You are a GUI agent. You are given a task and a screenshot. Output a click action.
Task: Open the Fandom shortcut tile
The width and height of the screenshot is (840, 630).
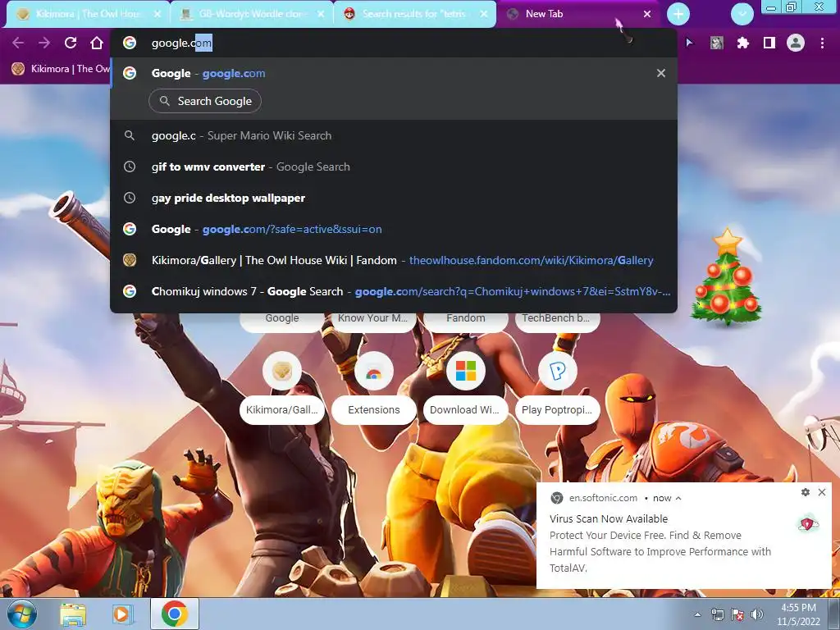pos(466,321)
